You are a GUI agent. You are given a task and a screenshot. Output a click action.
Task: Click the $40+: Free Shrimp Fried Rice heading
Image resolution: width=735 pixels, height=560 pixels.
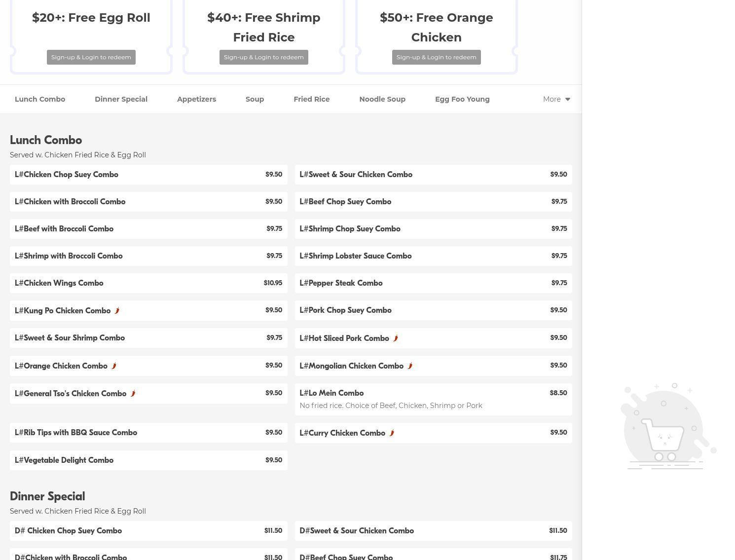tap(264, 27)
